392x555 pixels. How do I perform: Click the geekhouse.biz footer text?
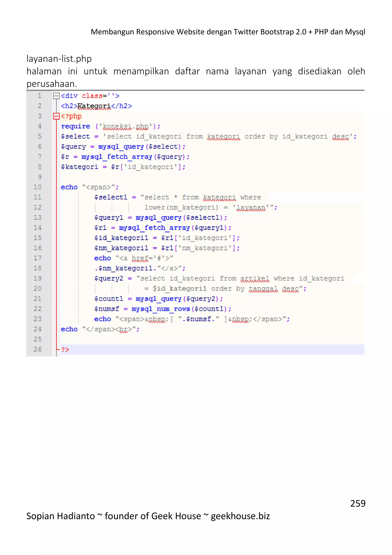click(x=240, y=516)
